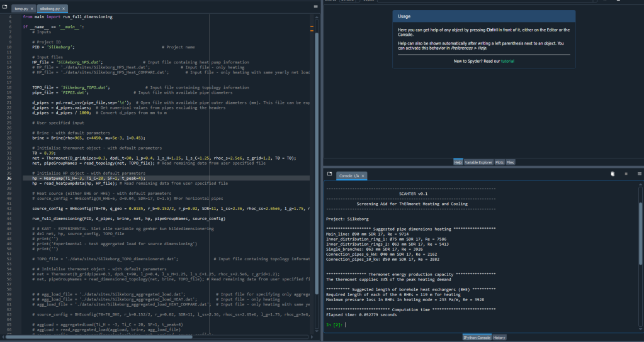Click 'Project: Silkeborg' in the console output
The width and height of the screenshot is (644, 342).
pos(347,219)
